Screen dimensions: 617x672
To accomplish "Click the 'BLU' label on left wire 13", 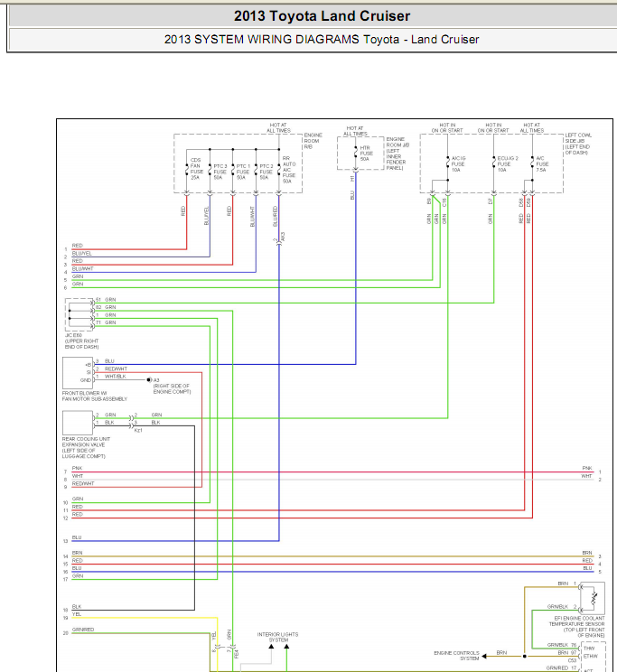I will [x=77, y=537].
